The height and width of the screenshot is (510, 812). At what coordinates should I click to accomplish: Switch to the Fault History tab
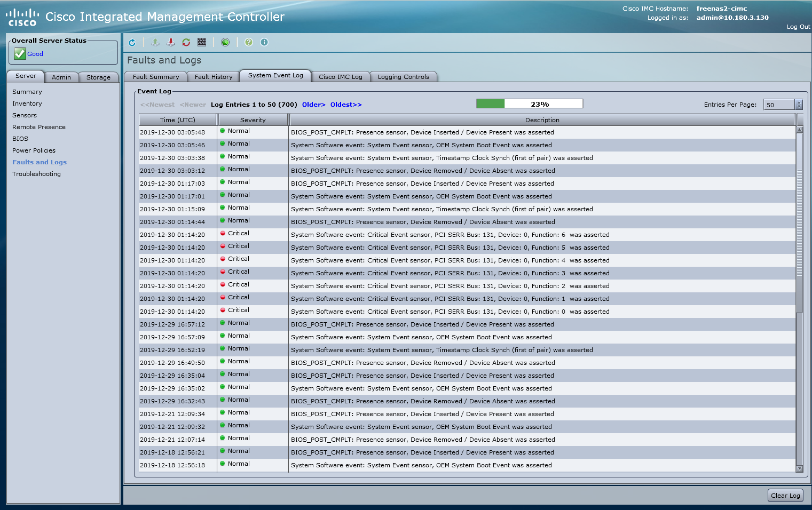[x=214, y=77]
